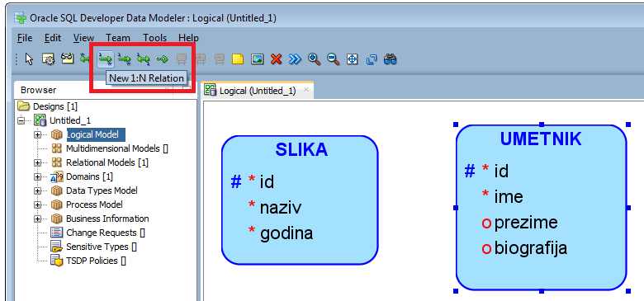Add a new yellow Note
The width and height of the screenshot is (644, 301).
[x=238, y=59]
